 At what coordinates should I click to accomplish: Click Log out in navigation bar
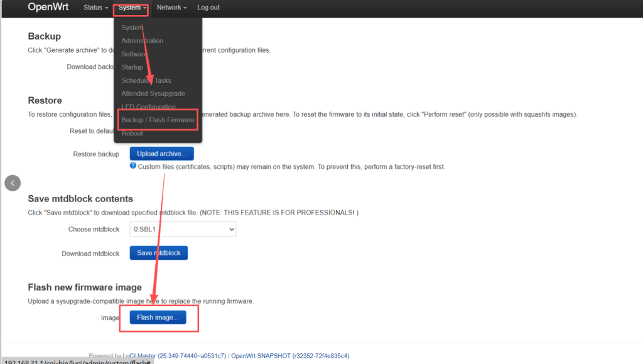pyautogui.click(x=208, y=8)
